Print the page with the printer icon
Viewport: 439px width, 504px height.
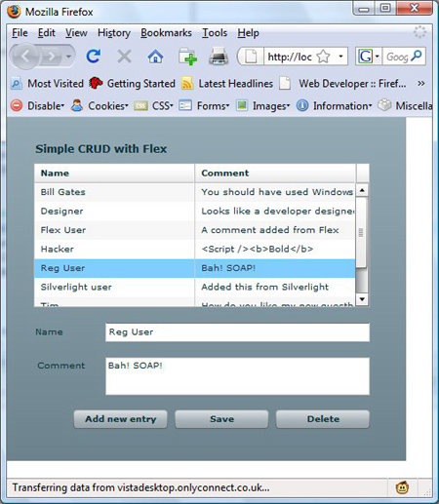[x=219, y=57]
